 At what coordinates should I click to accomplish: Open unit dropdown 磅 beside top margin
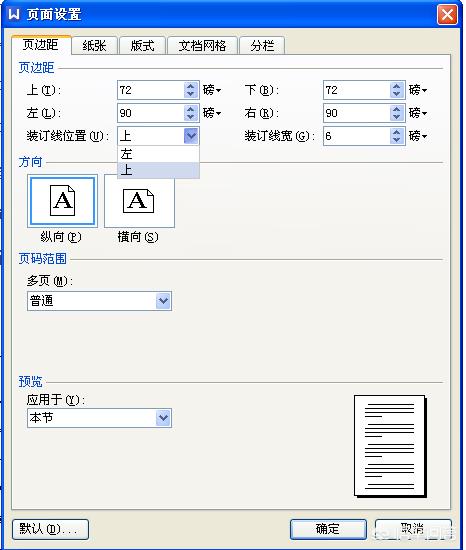tap(212, 90)
